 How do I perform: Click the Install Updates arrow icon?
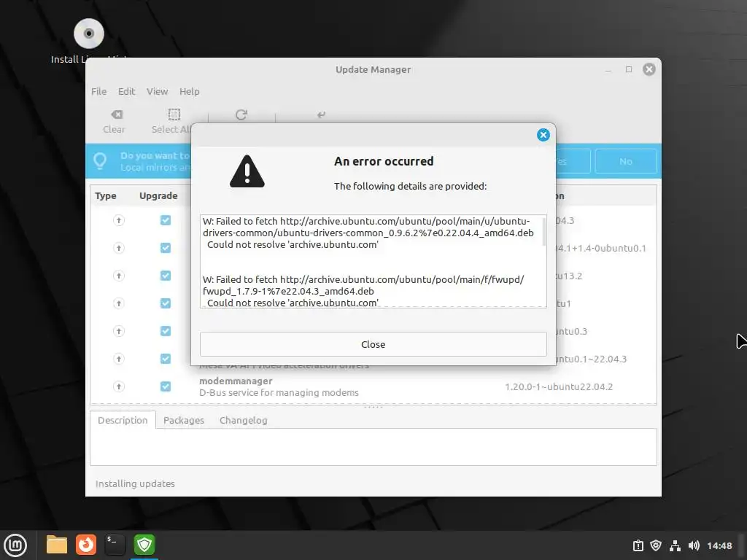point(322,114)
